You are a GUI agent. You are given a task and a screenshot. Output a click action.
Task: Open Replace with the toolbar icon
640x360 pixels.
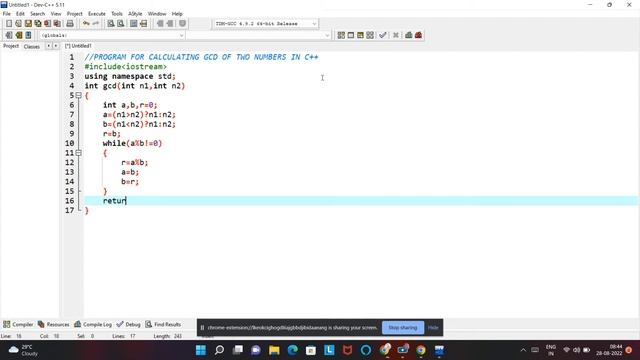point(120,24)
